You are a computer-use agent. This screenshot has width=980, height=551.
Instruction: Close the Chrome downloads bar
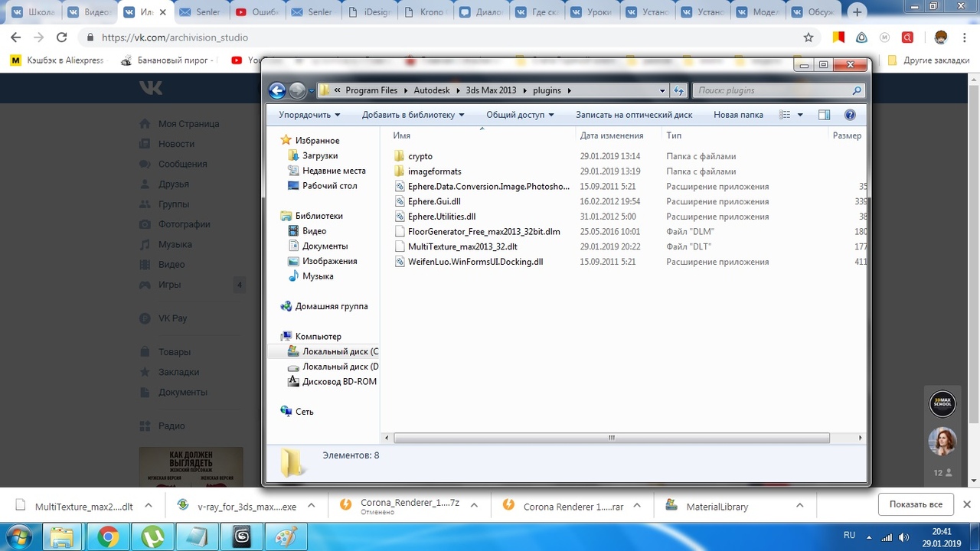(966, 505)
